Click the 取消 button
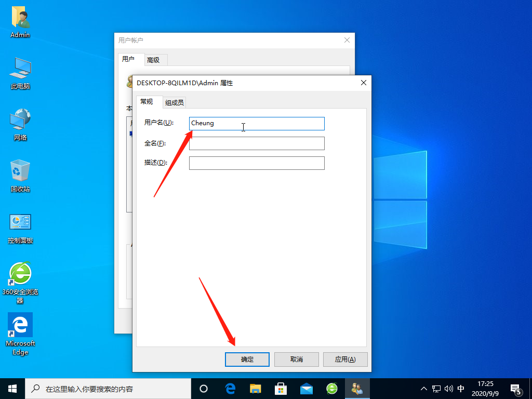Viewport: 532px width, 399px height. tap(296, 360)
